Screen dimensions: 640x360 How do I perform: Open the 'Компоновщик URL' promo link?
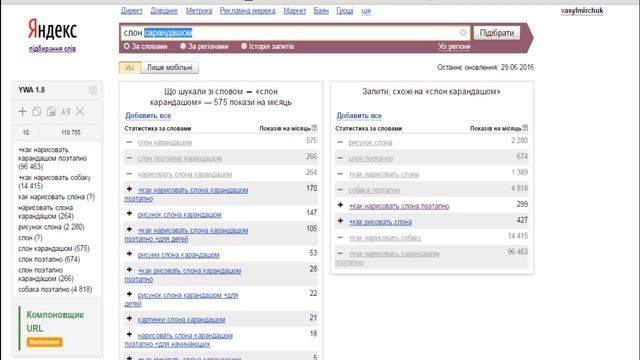click(x=55, y=321)
